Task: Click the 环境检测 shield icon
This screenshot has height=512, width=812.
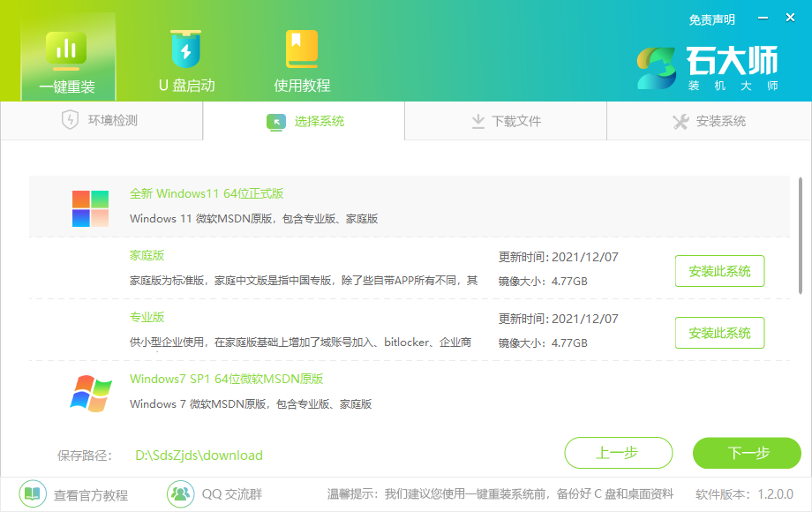Action: pos(70,120)
